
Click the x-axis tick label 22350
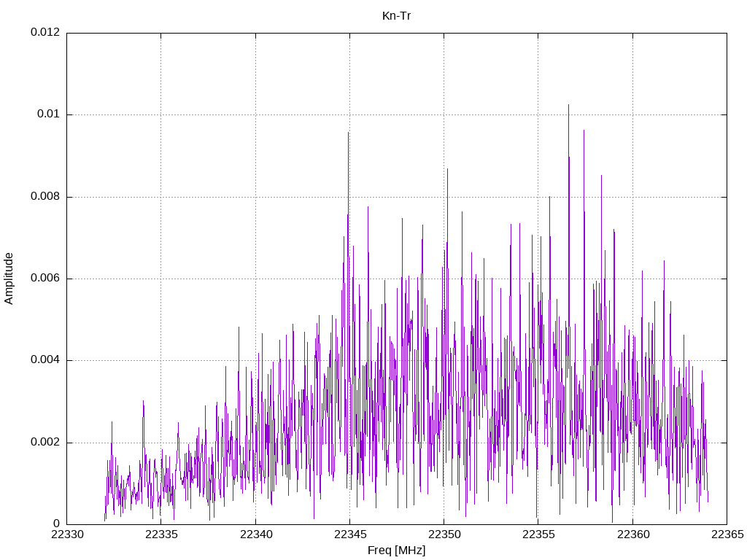[444, 534]
